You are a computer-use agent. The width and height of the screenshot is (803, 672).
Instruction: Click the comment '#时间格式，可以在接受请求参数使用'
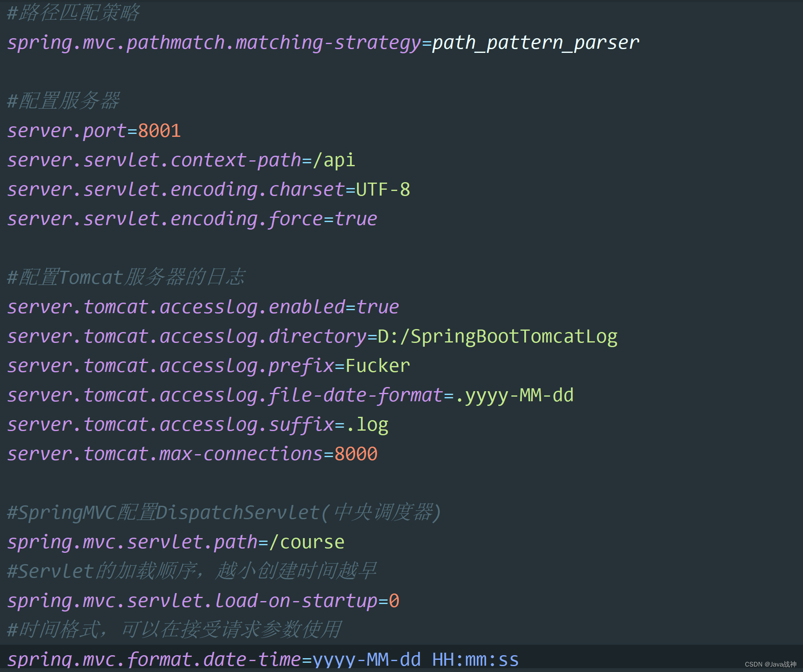point(174,630)
